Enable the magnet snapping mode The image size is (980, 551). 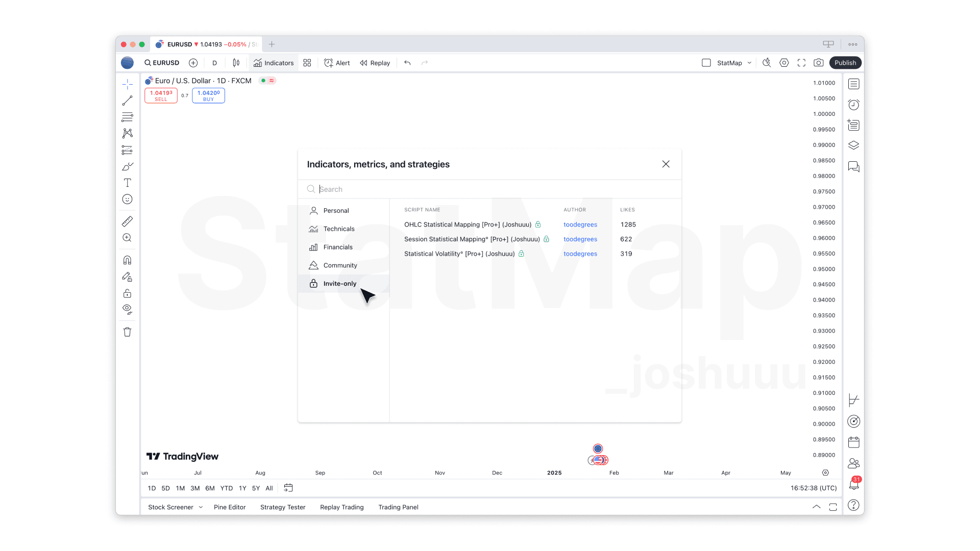coord(127,260)
